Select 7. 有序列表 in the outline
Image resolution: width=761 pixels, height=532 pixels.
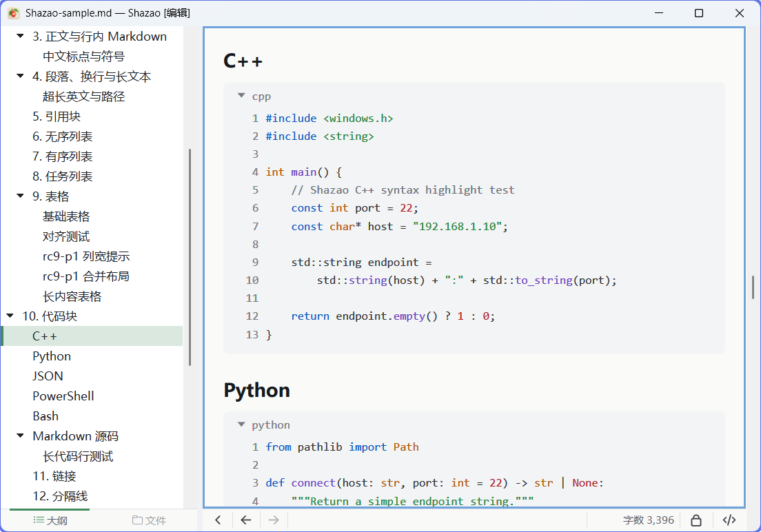pos(62,156)
